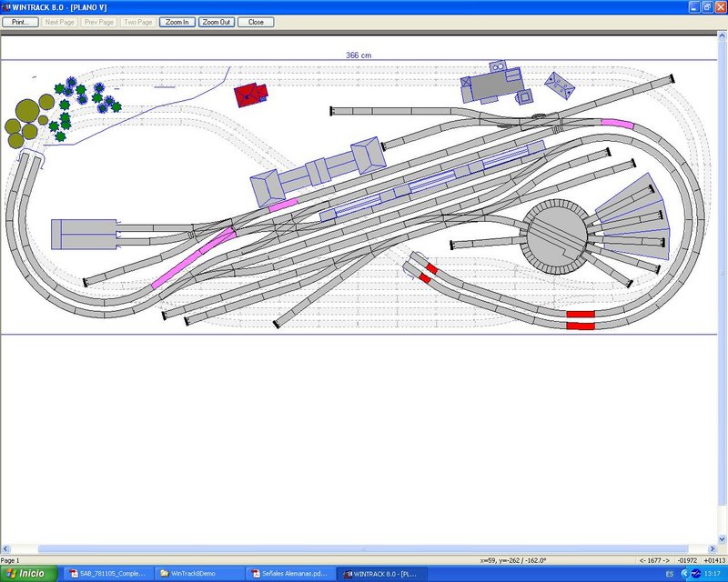Image resolution: width=728 pixels, height=582 pixels.
Task: Select WINTRACK 8.0 taskbar item
Action: coord(380,574)
